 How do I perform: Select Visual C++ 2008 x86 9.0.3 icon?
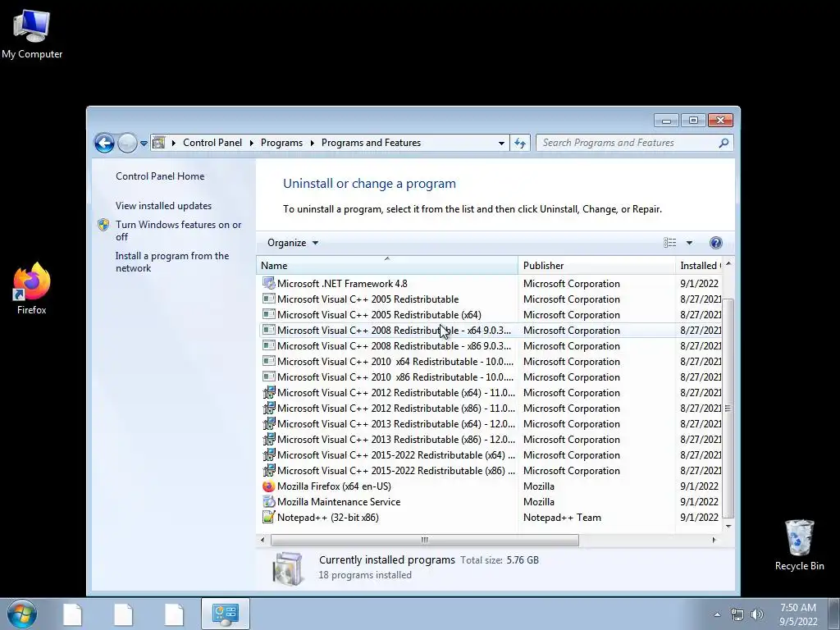268,345
